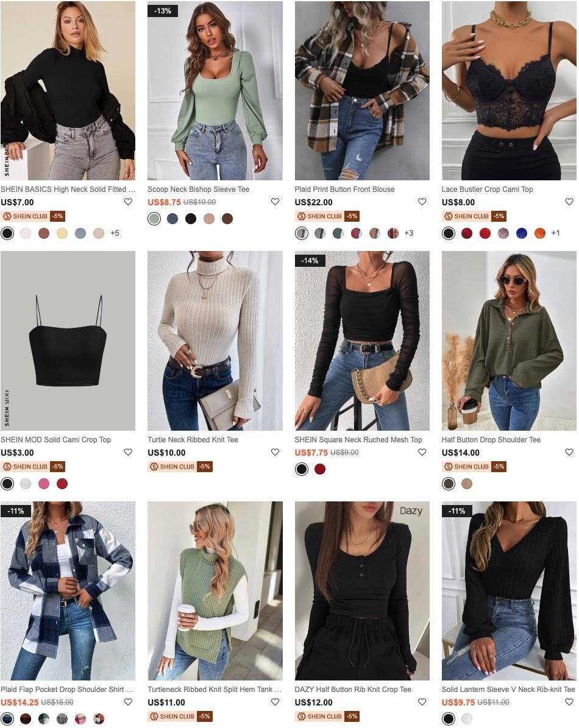The width and height of the screenshot is (579, 728).
Task: Expand +1 extra color for Lace Bustier top
Action: (x=555, y=233)
